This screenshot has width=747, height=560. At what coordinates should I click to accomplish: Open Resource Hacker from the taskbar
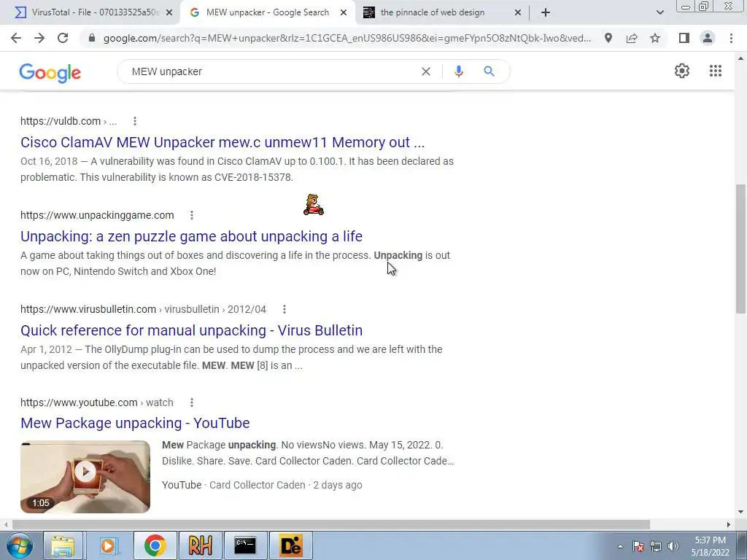[x=200, y=545]
